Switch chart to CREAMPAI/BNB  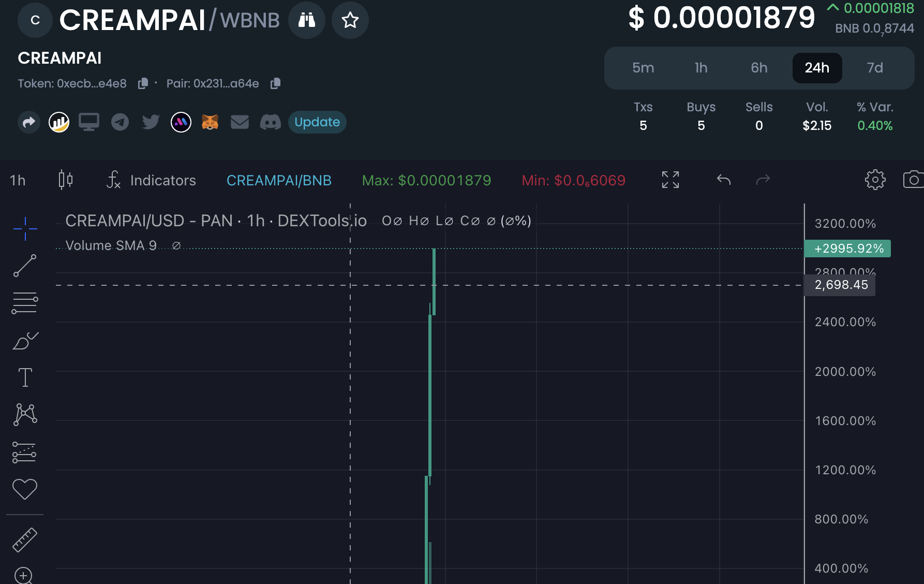279,180
